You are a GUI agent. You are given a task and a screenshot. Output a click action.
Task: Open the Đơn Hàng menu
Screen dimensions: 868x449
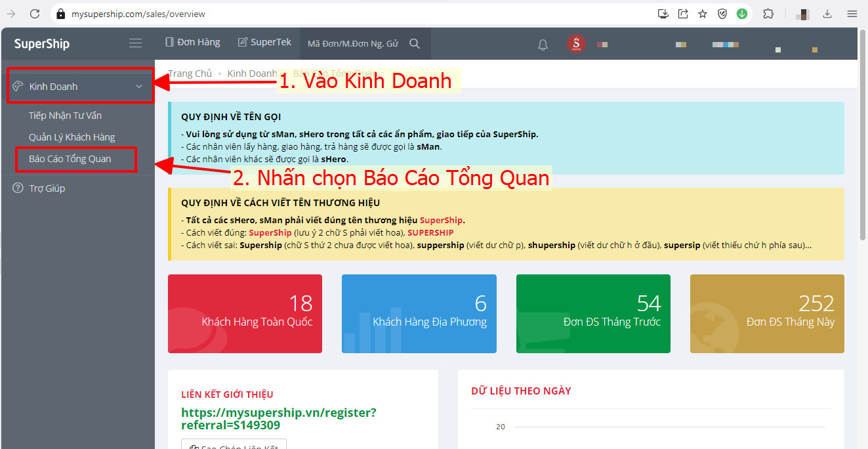[x=192, y=42]
